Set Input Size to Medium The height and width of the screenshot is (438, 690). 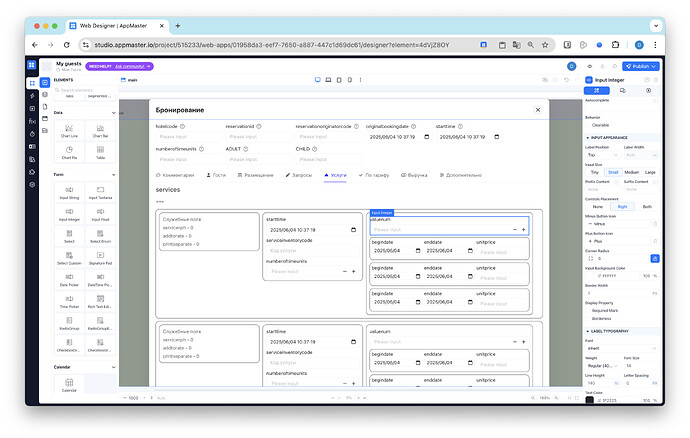point(631,172)
